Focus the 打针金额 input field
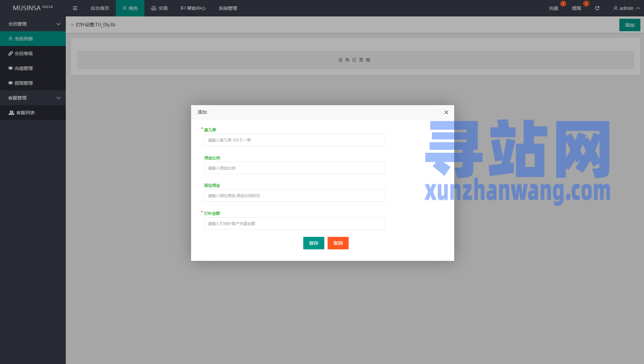Viewport: 644px width, 364px height. pyautogui.click(x=294, y=223)
